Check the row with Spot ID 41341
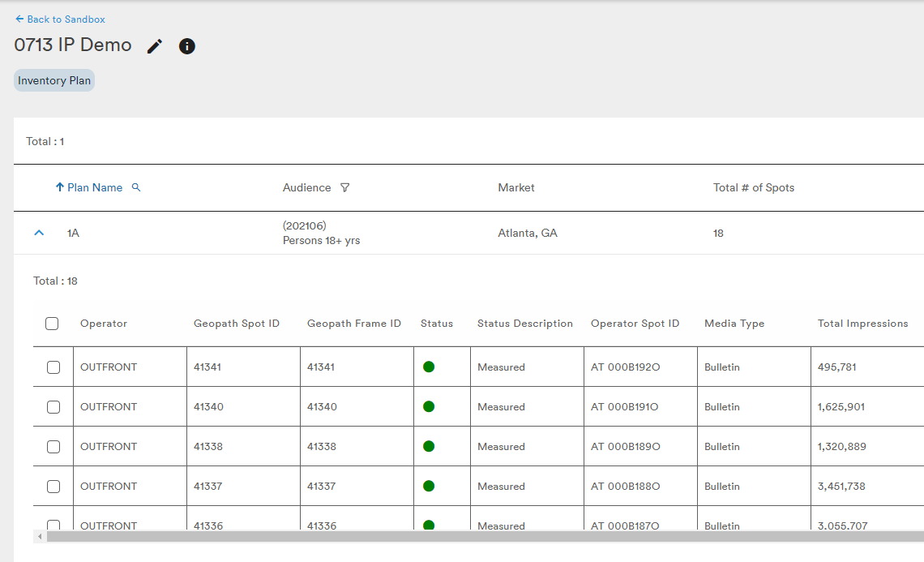The height and width of the screenshot is (562, 924). (53, 367)
